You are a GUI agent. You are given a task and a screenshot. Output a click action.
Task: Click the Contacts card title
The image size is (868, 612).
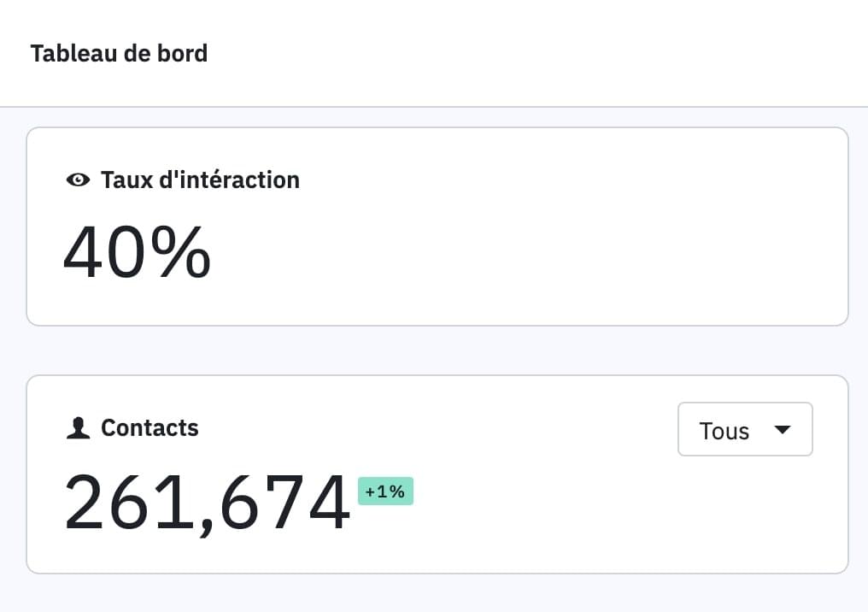150,428
